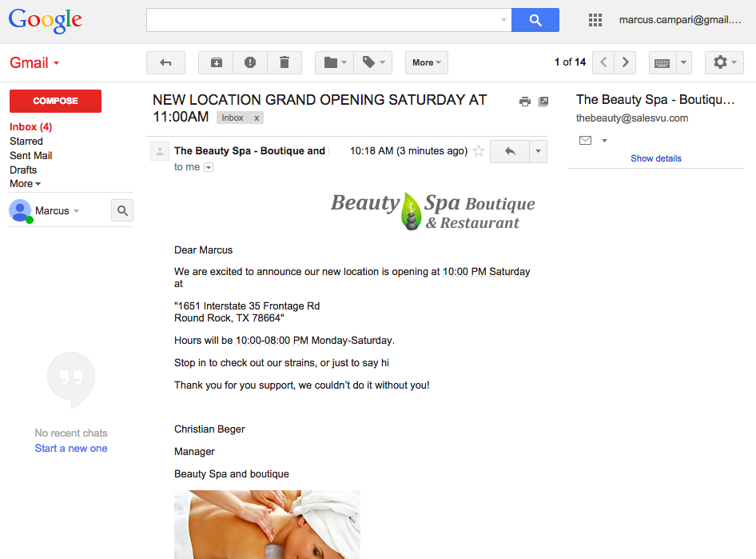The image size is (756, 559).
Task: Open search options dropdown arrow
Action: (503, 20)
